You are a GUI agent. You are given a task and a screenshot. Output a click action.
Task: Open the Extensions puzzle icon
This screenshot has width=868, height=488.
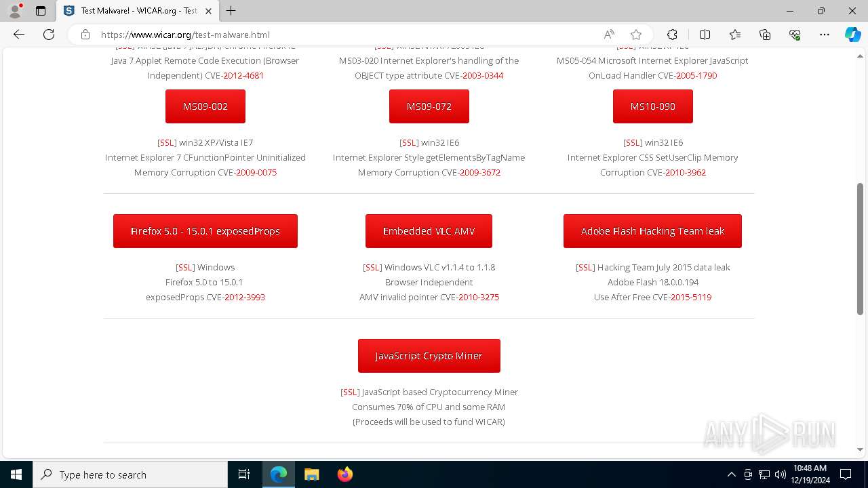(x=672, y=35)
